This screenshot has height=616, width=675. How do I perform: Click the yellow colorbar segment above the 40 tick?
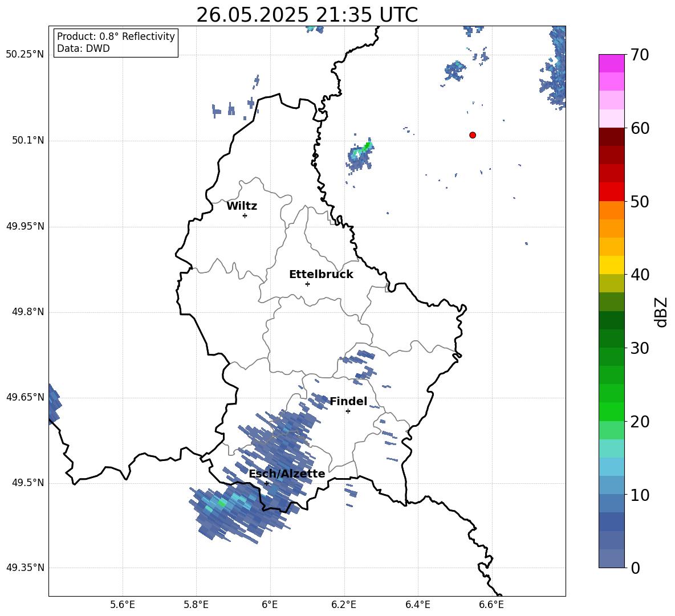pos(611,265)
